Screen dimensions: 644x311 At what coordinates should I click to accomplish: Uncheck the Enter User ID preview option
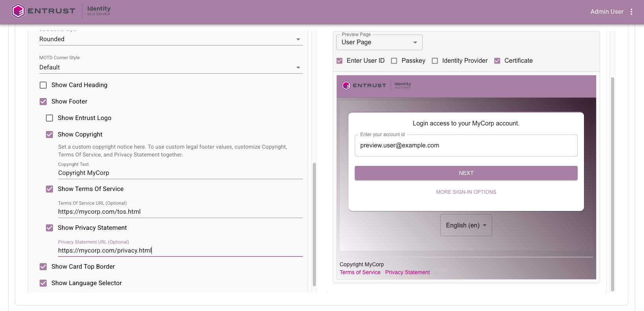tap(339, 61)
